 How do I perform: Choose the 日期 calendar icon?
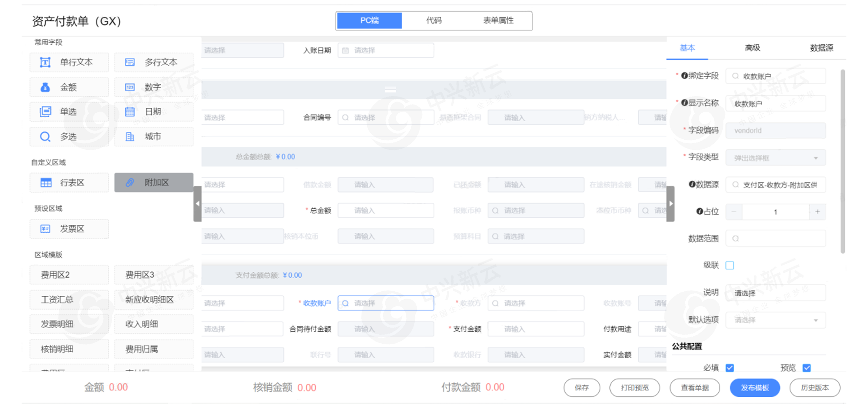pos(130,111)
